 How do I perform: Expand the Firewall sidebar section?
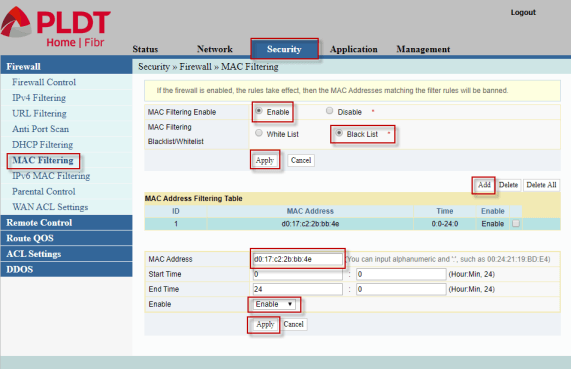(x=66, y=66)
